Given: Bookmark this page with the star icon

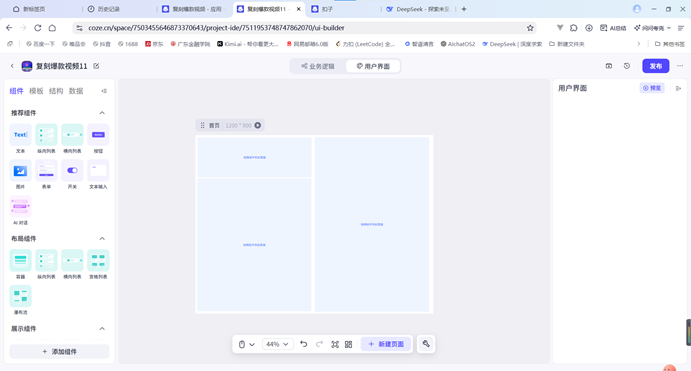Looking at the screenshot, I should click(x=530, y=28).
